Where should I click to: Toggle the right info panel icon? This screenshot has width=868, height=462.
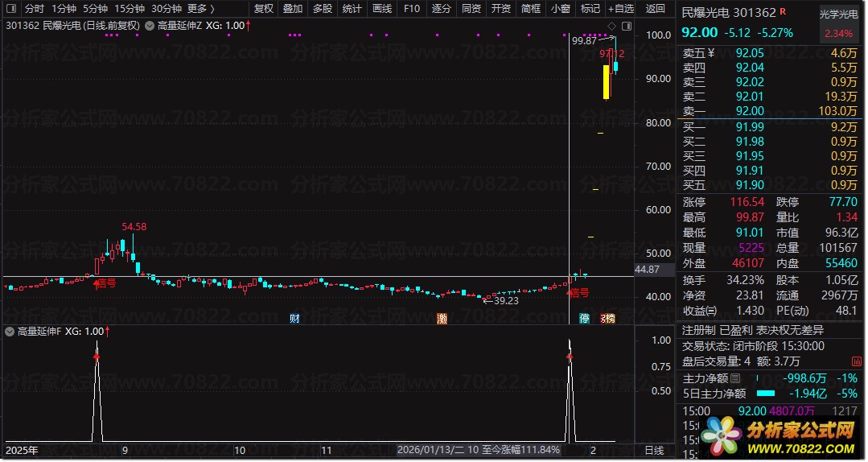pos(627,26)
